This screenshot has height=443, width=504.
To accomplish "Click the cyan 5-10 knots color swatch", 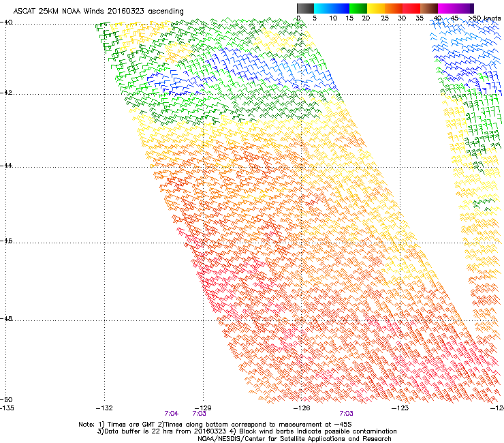I will pyautogui.click(x=323, y=8).
